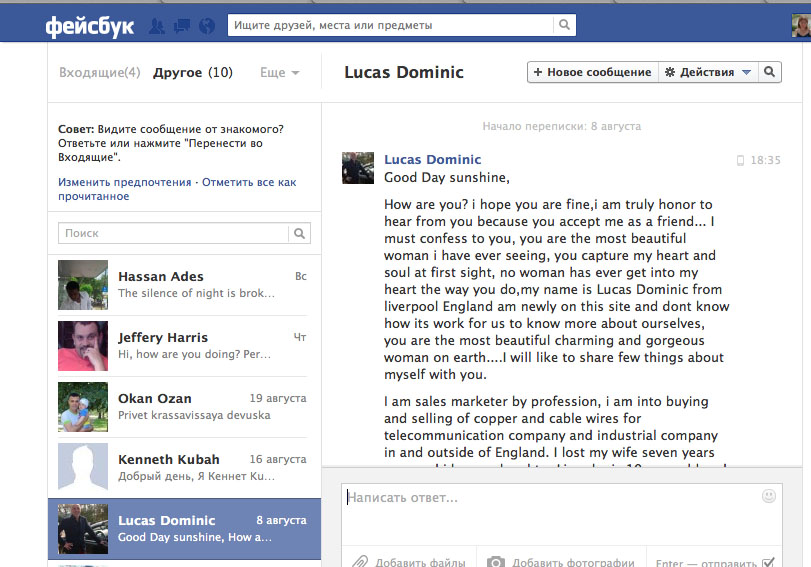Click Jeffery Harris profile thumbnail
811x567 pixels.
[83, 346]
